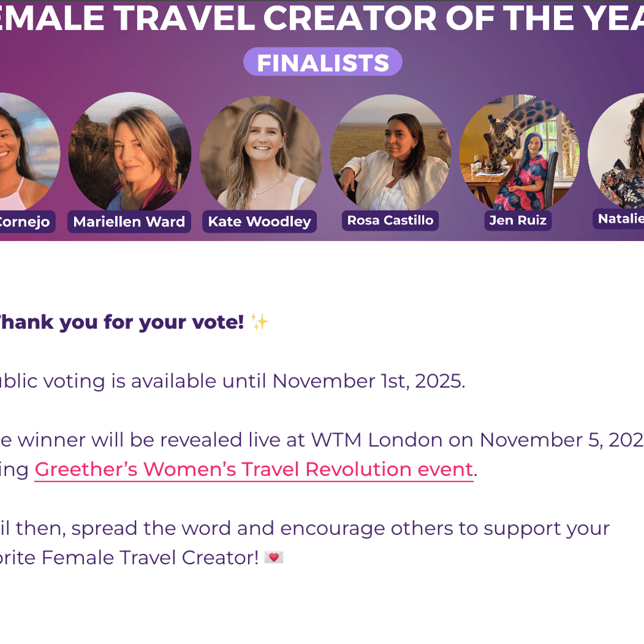Click the purple FINALISTS badge

click(x=323, y=63)
